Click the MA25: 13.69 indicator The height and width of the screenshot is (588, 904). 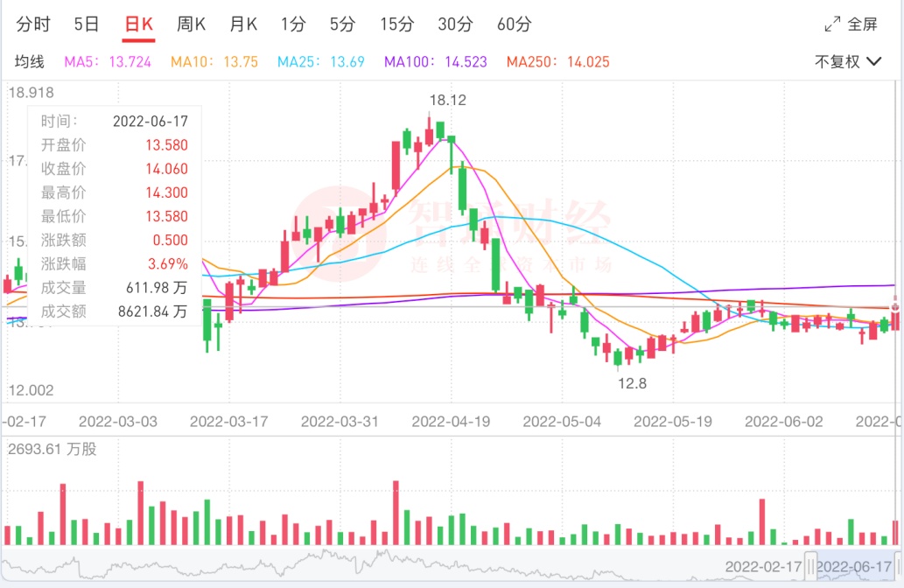pos(321,61)
